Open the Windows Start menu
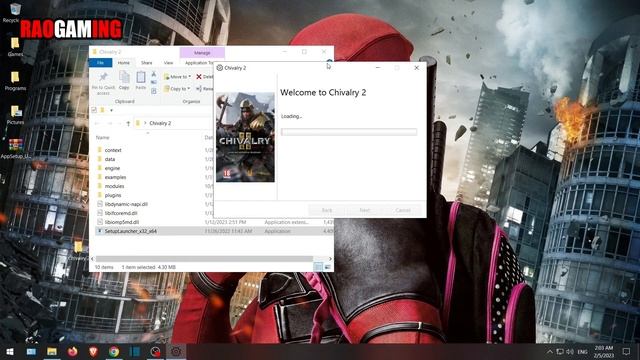Image resolution: width=640 pixels, height=360 pixels. tap(10, 352)
